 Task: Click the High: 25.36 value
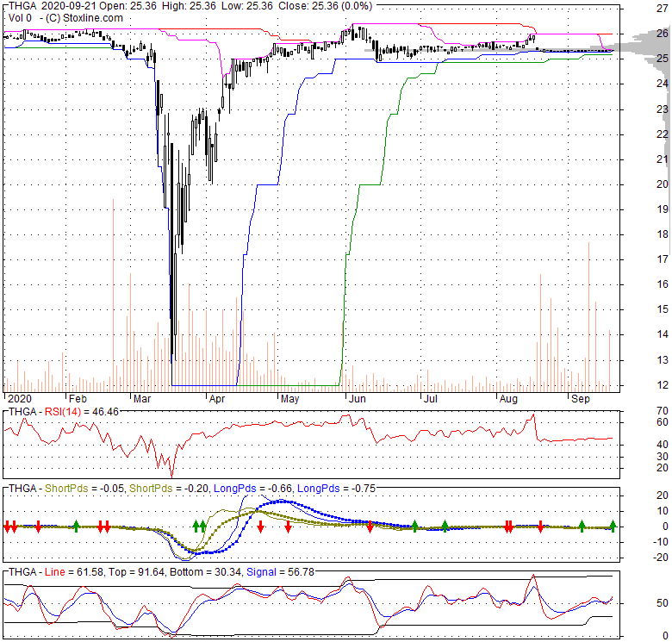point(187,6)
